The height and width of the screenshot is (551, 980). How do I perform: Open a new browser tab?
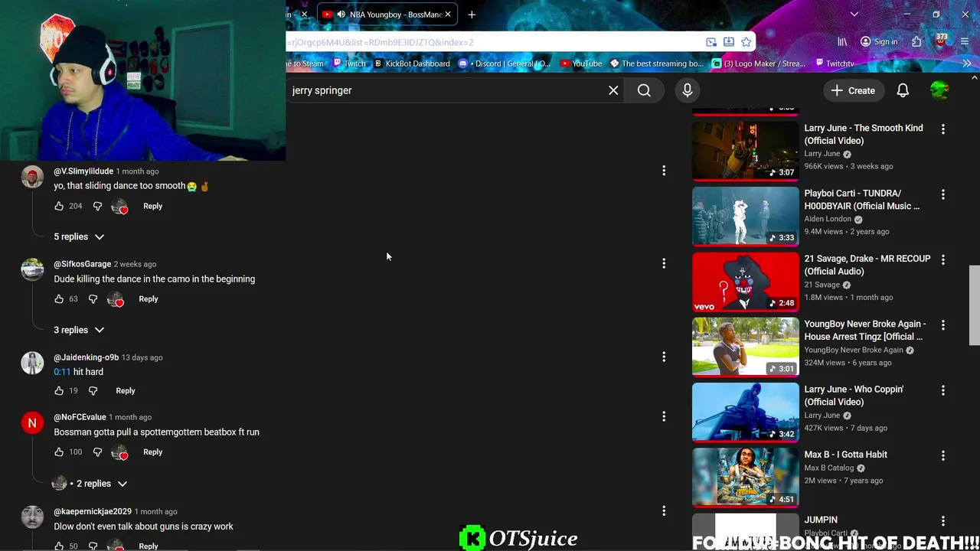tap(472, 15)
